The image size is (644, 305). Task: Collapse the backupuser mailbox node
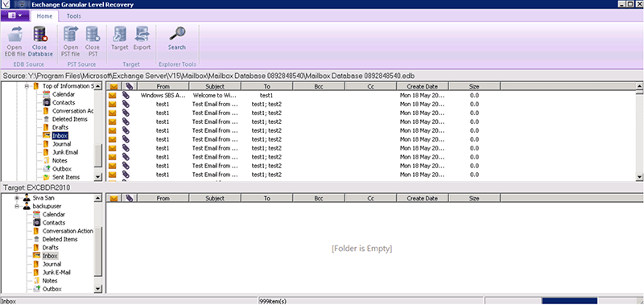17,206
